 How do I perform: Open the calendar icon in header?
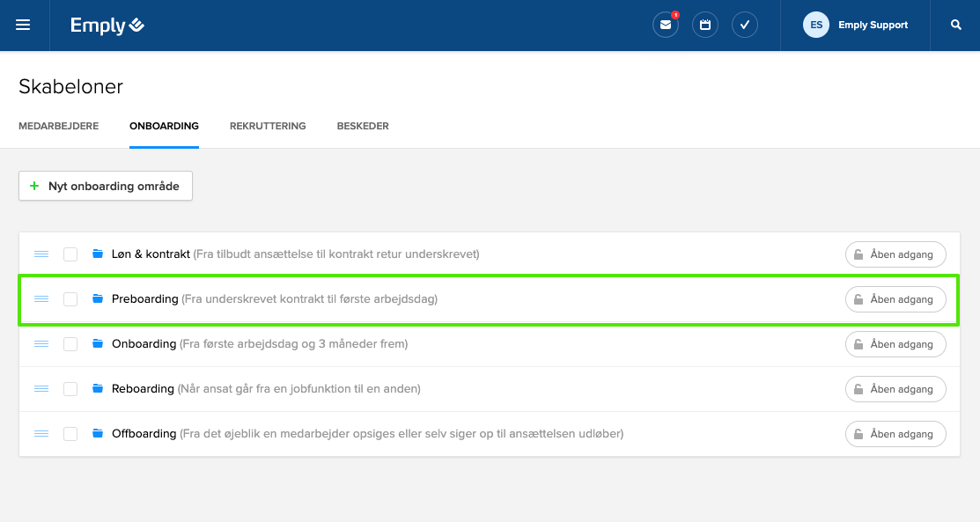click(x=705, y=26)
